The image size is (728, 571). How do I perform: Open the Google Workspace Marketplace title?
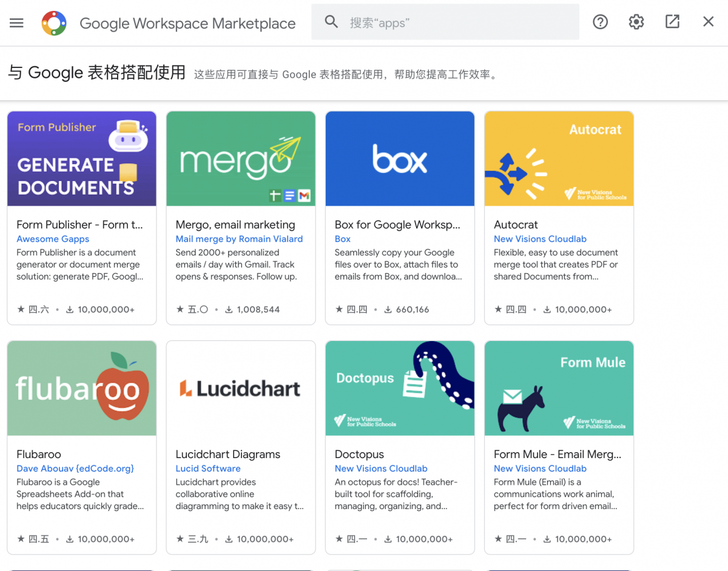187,24
